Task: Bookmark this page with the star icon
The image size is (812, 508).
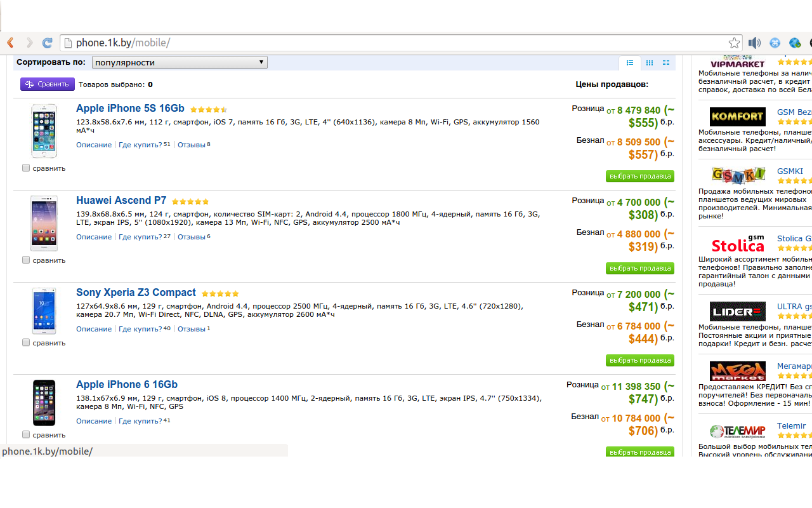Action: (x=734, y=43)
